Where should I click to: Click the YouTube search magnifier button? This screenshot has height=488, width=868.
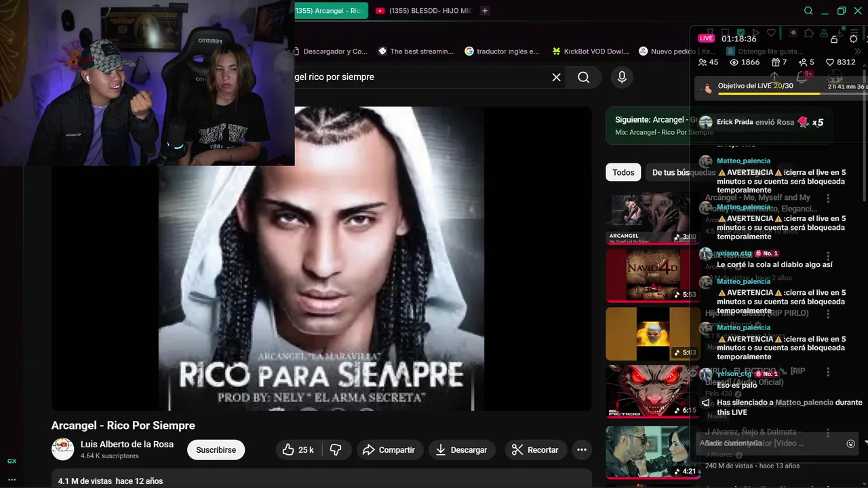tap(583, 77)
